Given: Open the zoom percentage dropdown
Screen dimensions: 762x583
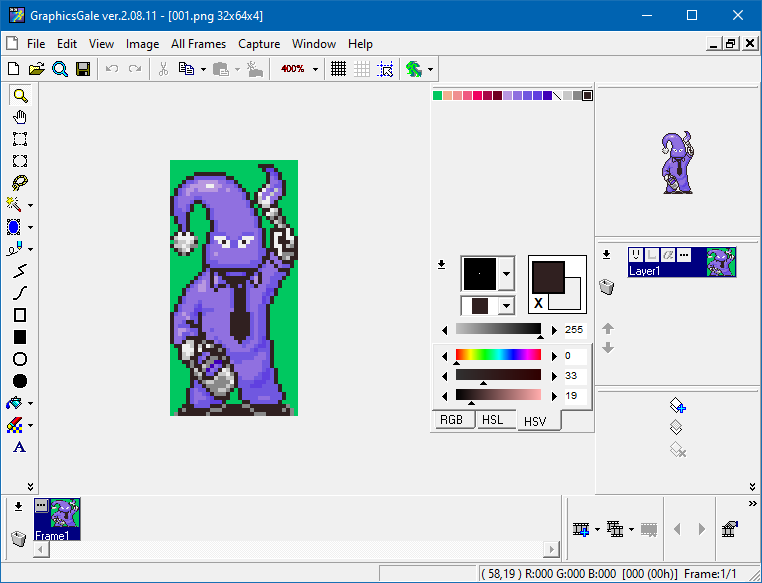Looking at the screenshot, I should tap(315, 69).
